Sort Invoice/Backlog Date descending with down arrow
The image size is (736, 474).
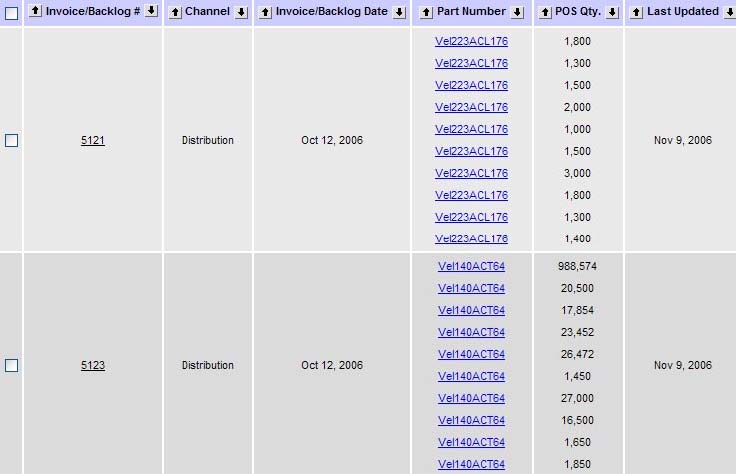coord(398,12)
